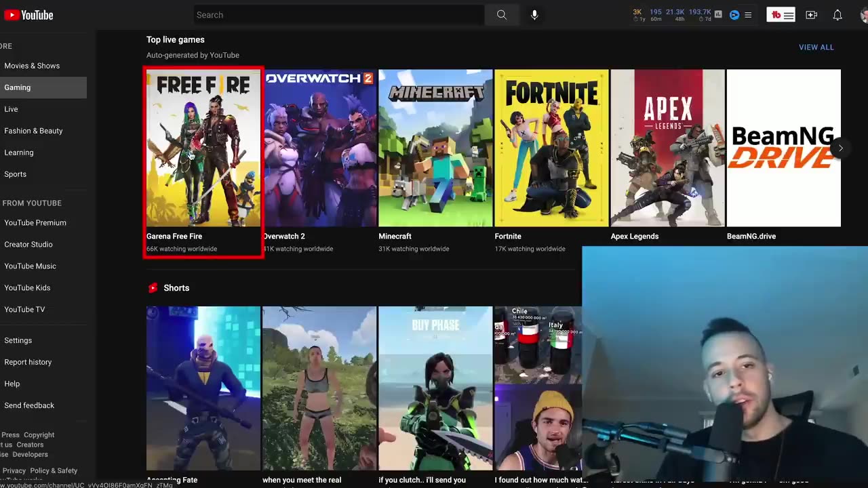Advance top live games carousel arrow
The width and height of the screenshot is (868, 488).
(x=840, y=148)
